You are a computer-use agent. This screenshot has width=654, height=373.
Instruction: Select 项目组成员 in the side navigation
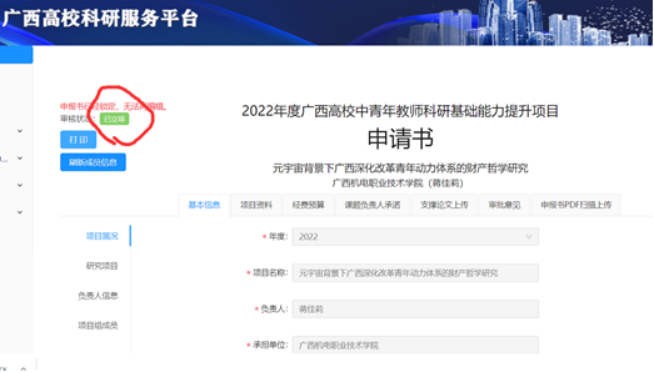point(98,325)
